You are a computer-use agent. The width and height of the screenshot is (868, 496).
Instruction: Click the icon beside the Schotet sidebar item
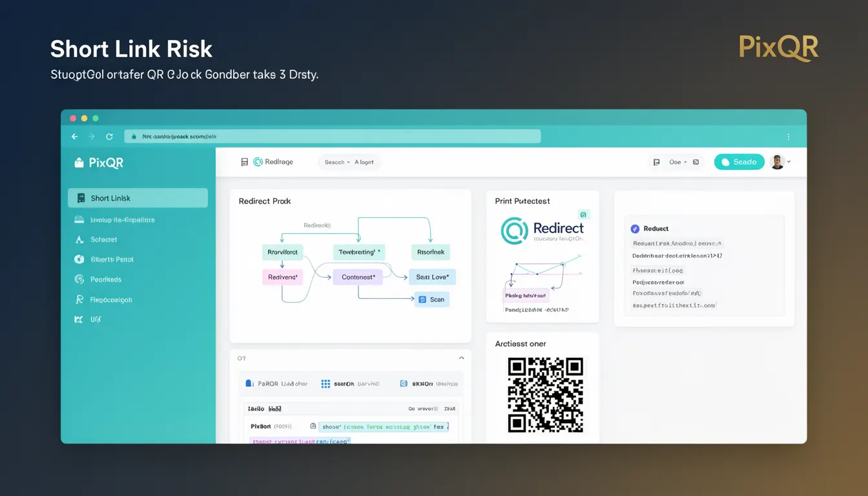(79, 240)
